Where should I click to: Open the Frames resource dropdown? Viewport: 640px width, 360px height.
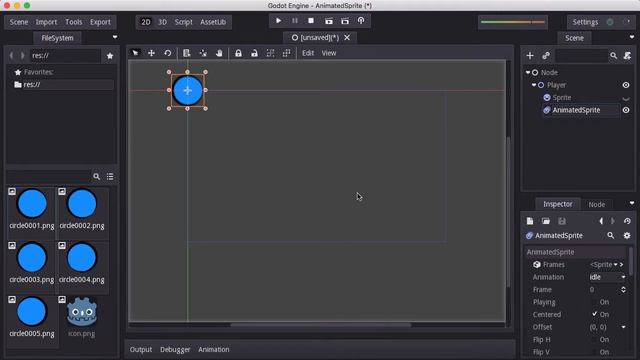click(x=616, y=264)
